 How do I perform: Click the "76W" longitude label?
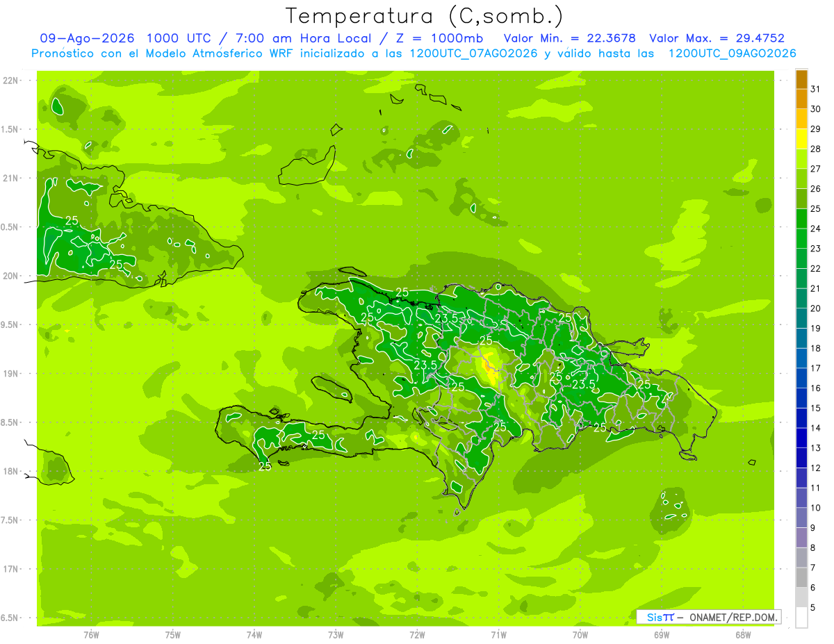(91, 635)
